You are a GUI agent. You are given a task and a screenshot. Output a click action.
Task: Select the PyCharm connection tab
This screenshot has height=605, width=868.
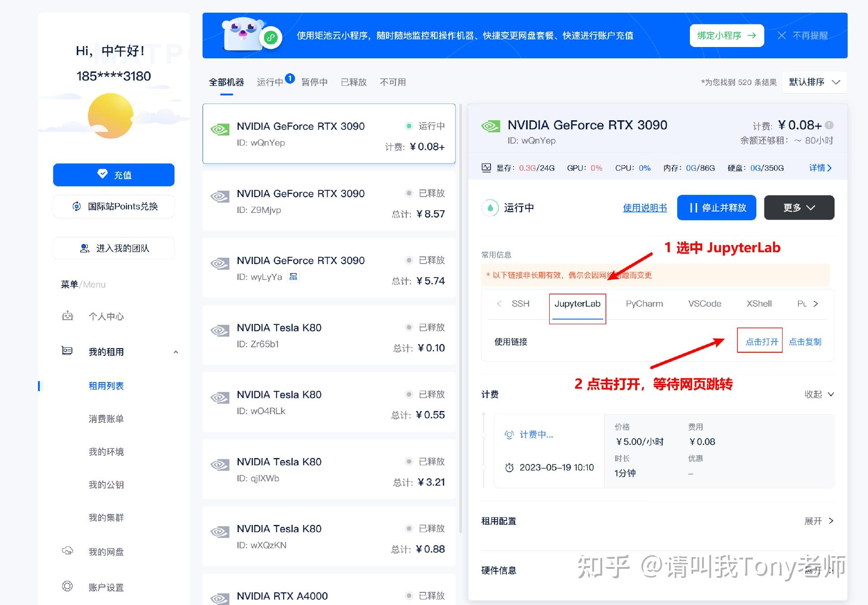click(x=644, y=303)
